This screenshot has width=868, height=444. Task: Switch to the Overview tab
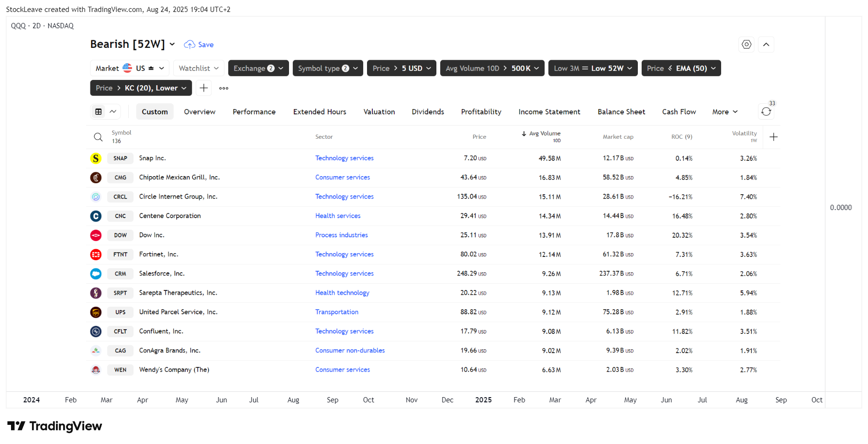pos(200,112)
